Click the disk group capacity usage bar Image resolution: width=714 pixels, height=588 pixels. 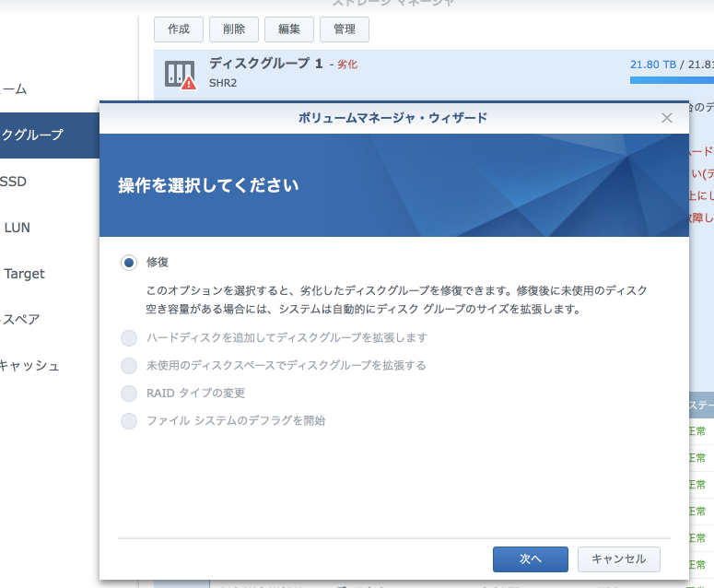tap(672, 80)
